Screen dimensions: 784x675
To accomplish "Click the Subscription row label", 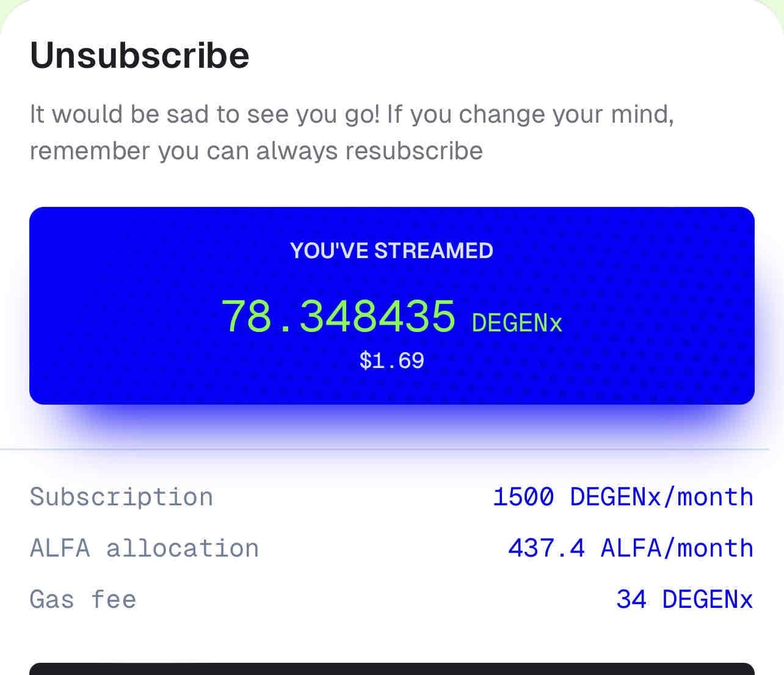I will (122, 497).
